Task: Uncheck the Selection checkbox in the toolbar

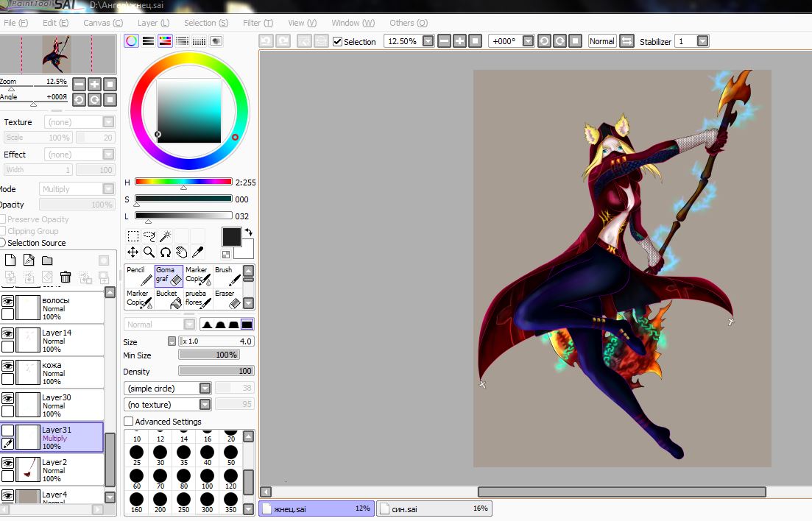Action: click(x=338, y=41)
